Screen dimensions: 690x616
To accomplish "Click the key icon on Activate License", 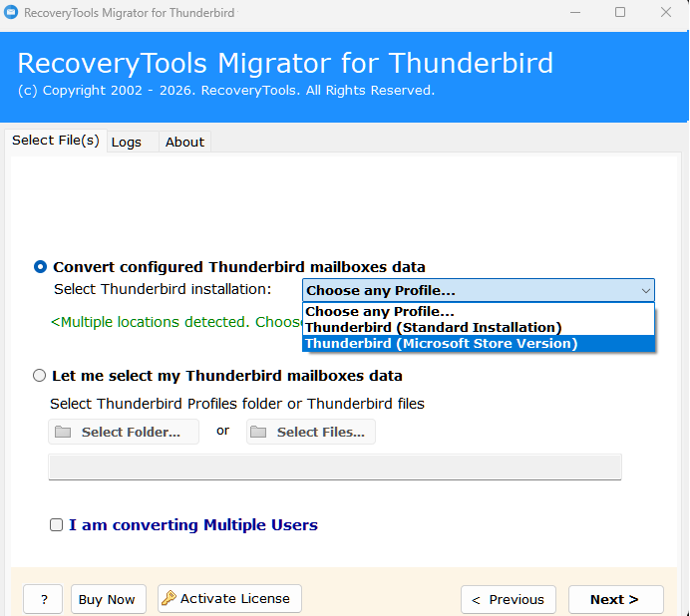I will pyautogui.click(x=169, y=598).
